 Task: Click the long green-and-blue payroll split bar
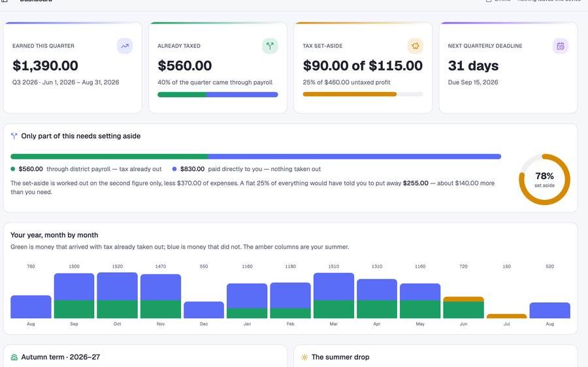(x=255, y=156)
